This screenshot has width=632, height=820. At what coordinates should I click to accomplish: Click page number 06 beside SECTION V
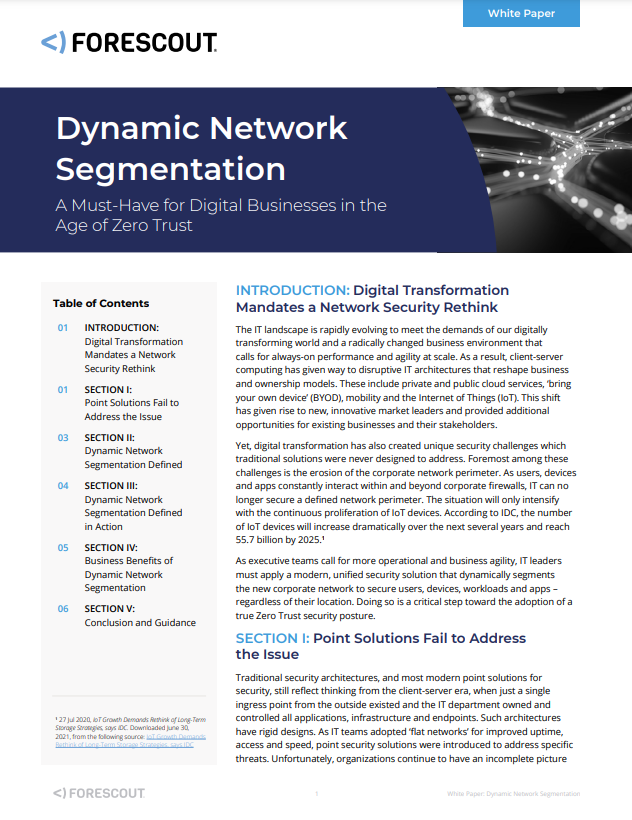click(63, 609)
